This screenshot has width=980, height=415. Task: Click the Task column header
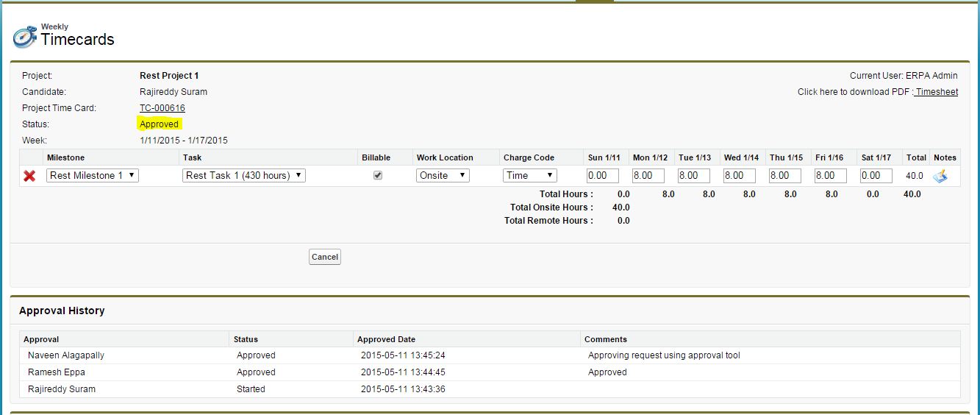tap(193, 157)
